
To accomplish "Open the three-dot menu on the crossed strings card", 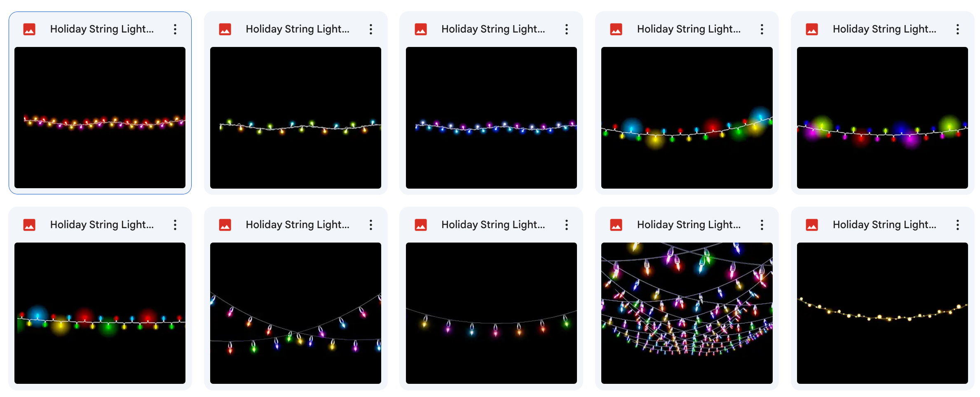I will point(370,225).
